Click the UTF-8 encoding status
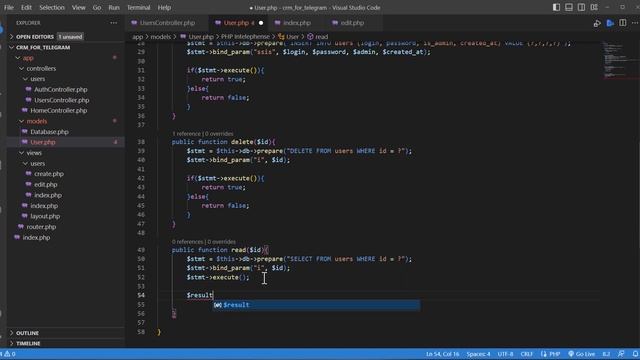 point(505,354)
